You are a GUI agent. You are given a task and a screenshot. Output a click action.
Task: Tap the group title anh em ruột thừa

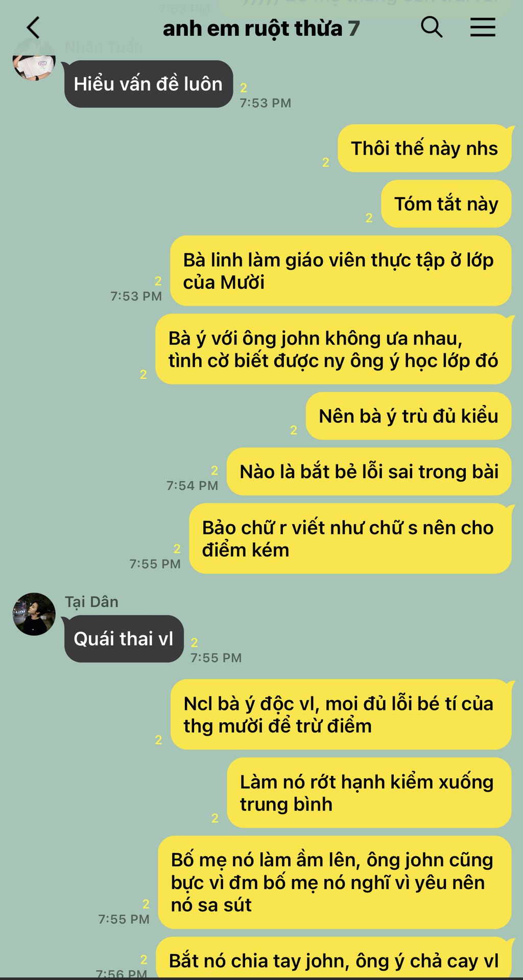252,29
